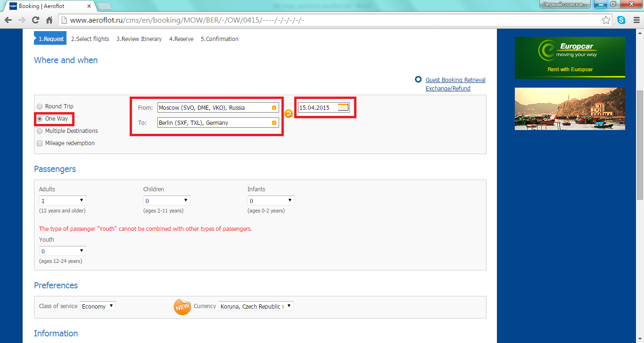The height and width of the screenshot is (343, 644).
Task: Open the Skype extension icon
Action: [x=621, y=20]
